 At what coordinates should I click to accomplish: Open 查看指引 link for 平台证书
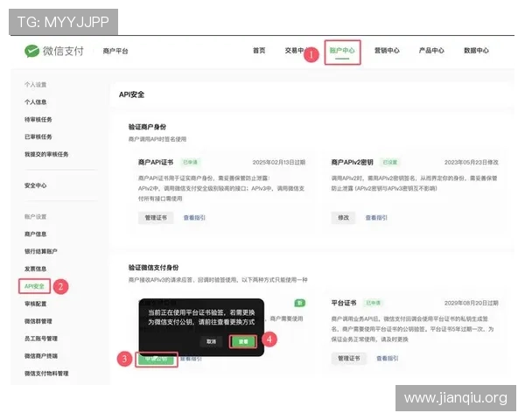click(388, 359)
